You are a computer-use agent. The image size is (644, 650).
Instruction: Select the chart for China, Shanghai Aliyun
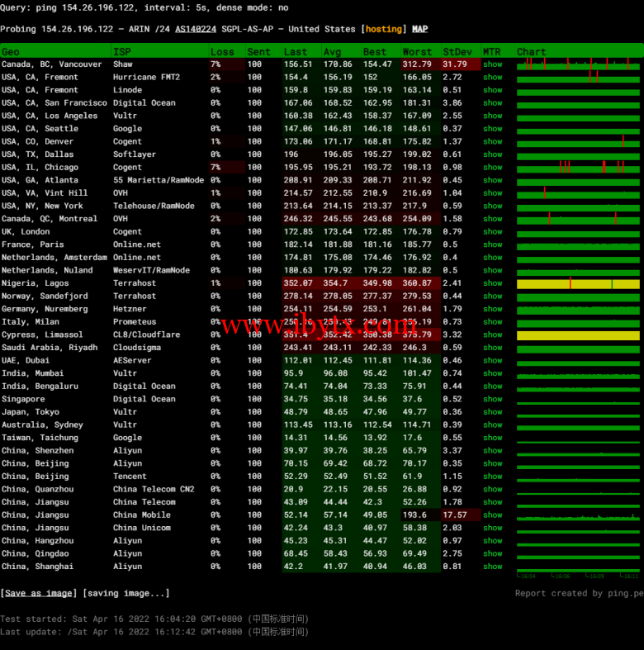pos(578,567)
